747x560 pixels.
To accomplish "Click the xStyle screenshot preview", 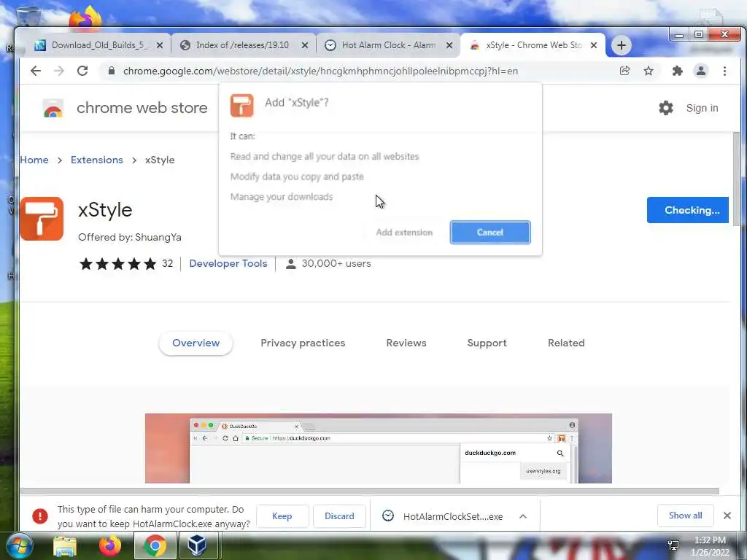I will 379,448.
